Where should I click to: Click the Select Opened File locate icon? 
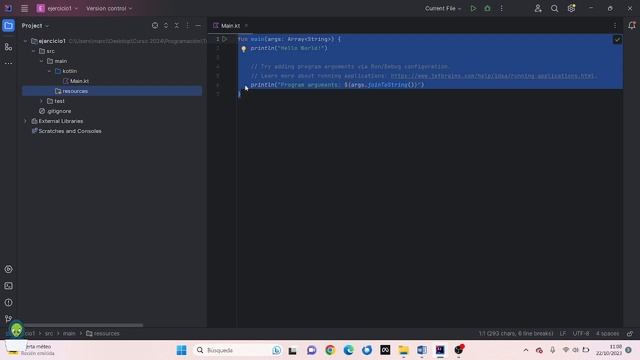point(155,25)
